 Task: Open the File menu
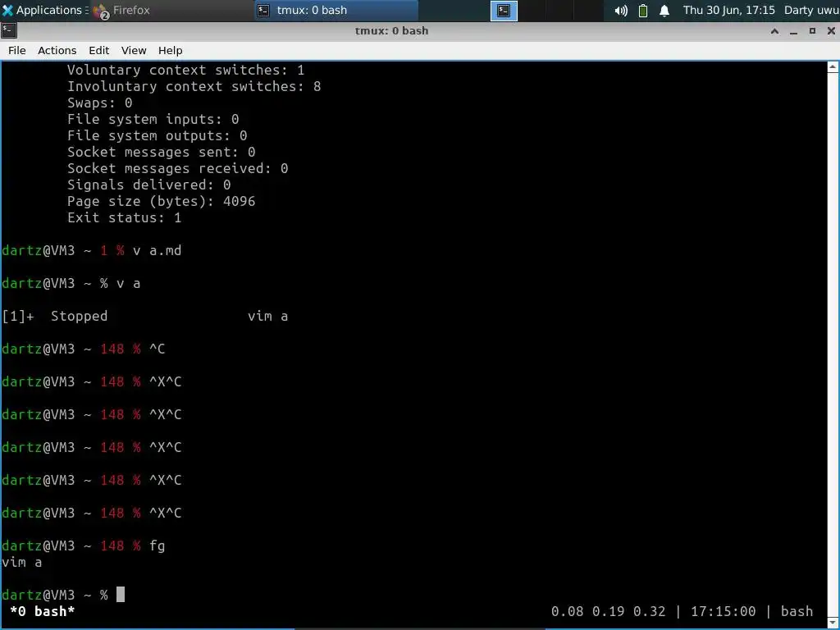(x=17, y=50)
